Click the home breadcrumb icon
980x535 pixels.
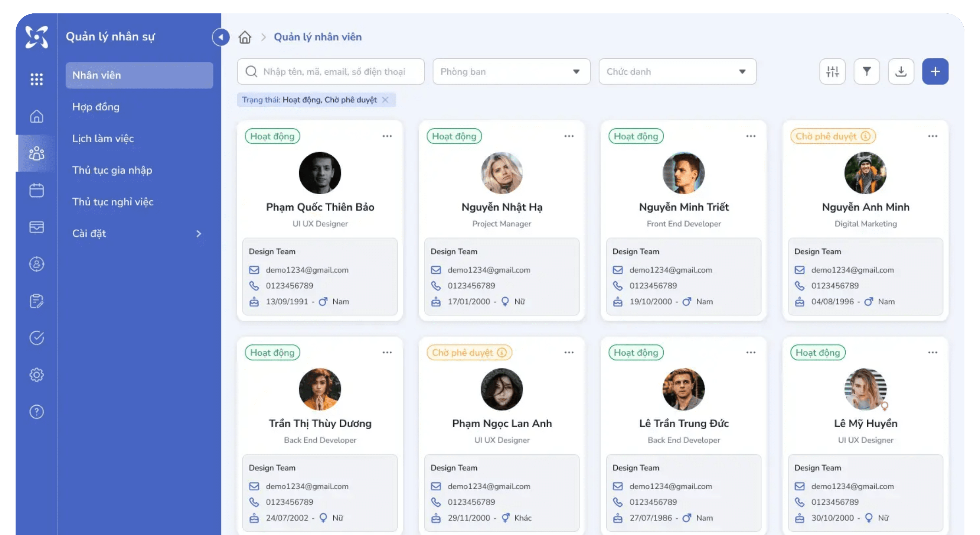click(x=245, y=37)
